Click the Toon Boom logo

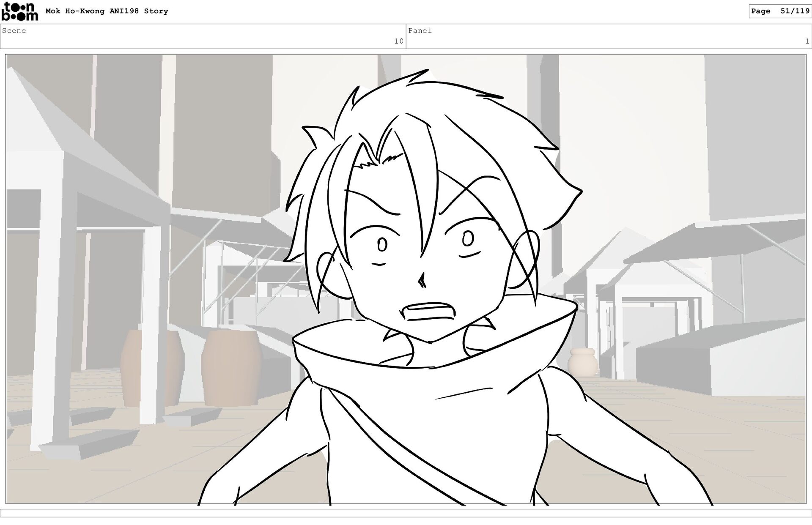coord(19,11)
